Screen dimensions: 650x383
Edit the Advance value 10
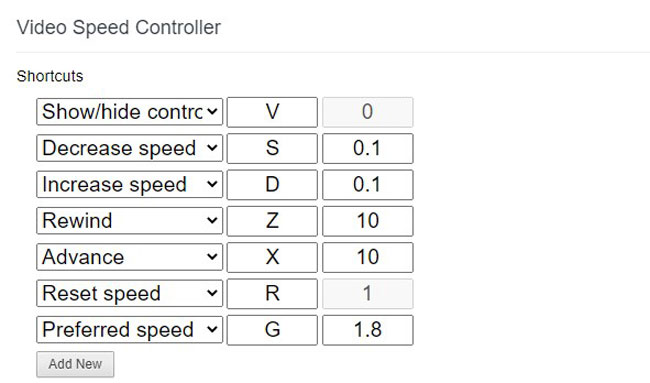point(368,257)
